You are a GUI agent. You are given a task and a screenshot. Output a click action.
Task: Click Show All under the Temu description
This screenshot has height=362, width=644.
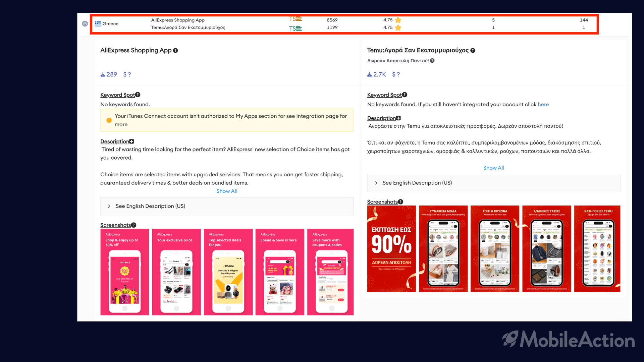pyautogui.click(x=493, y=168)
